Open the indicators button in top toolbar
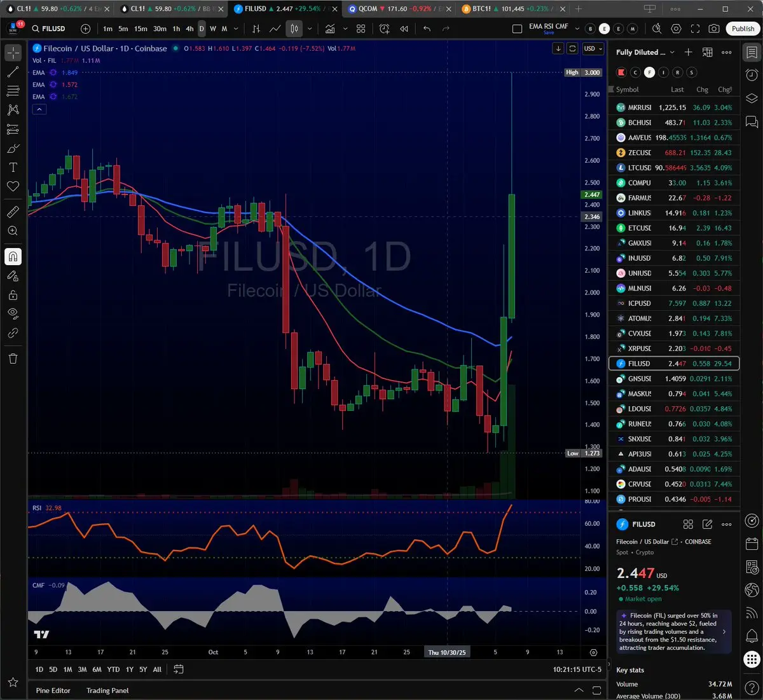 (330, 29)
